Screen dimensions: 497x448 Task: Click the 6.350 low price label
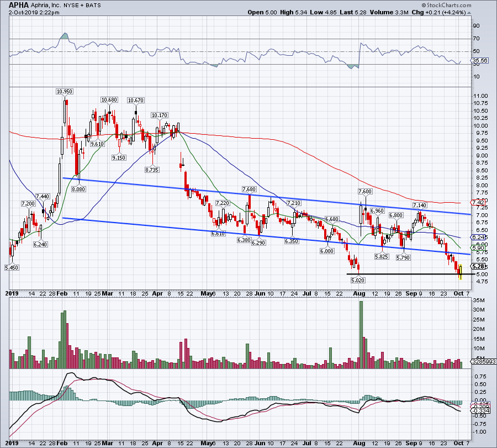[291, 241]
